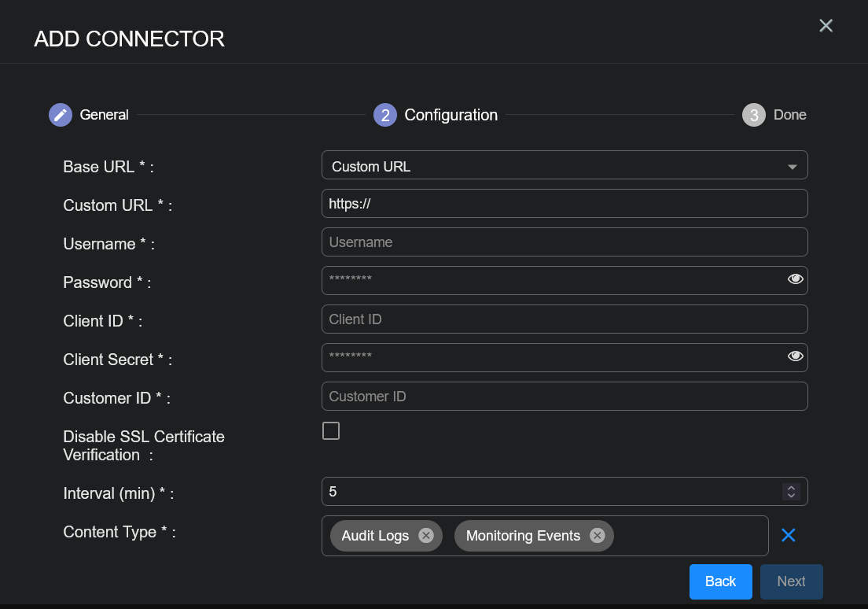Show the Password field value
868x609 pixels.
pos(795,279)
